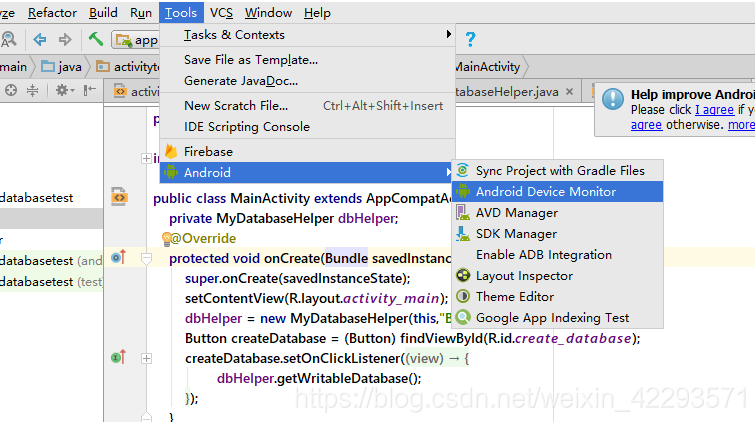The image size is (755, 422).
Task: Expand the folded imports region
Action: pyautogui.click(x=146, y=158)
